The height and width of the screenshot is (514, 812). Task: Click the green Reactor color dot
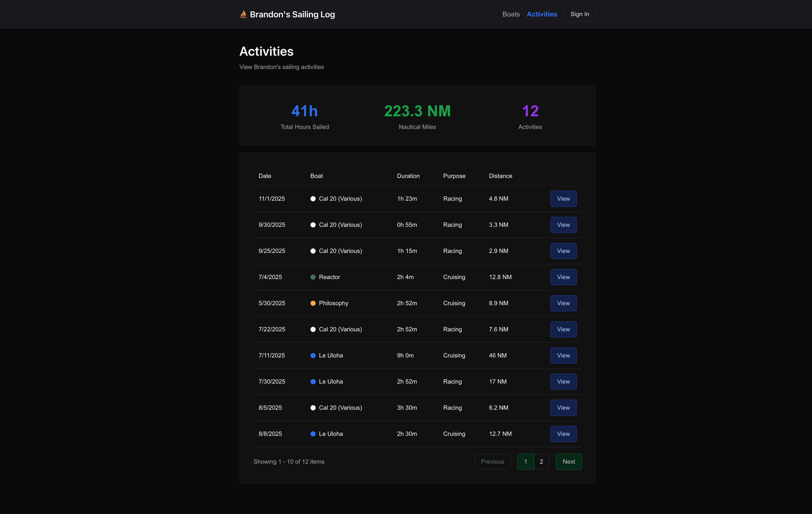pos(313,277)
